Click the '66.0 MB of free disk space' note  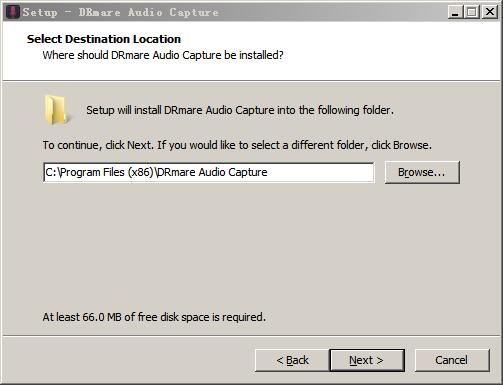pyautogui.click(x=154, y=317)
